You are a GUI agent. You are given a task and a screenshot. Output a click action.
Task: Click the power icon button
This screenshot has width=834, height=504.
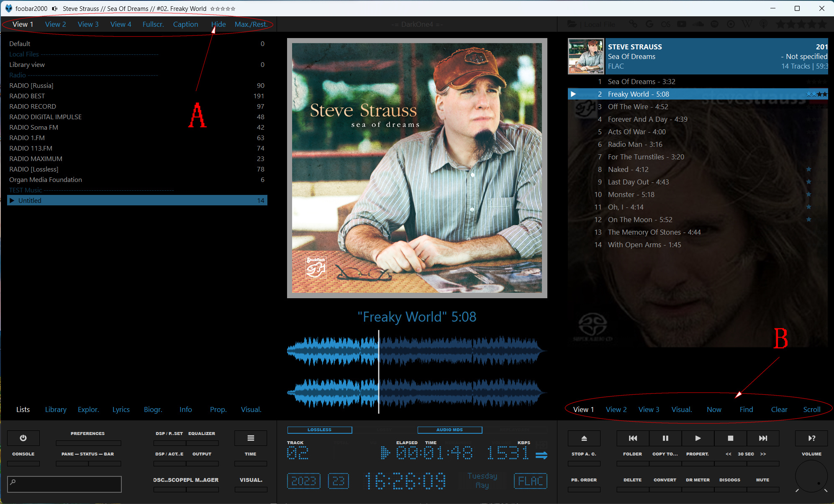pyautogui.click(x=23, y=438)
